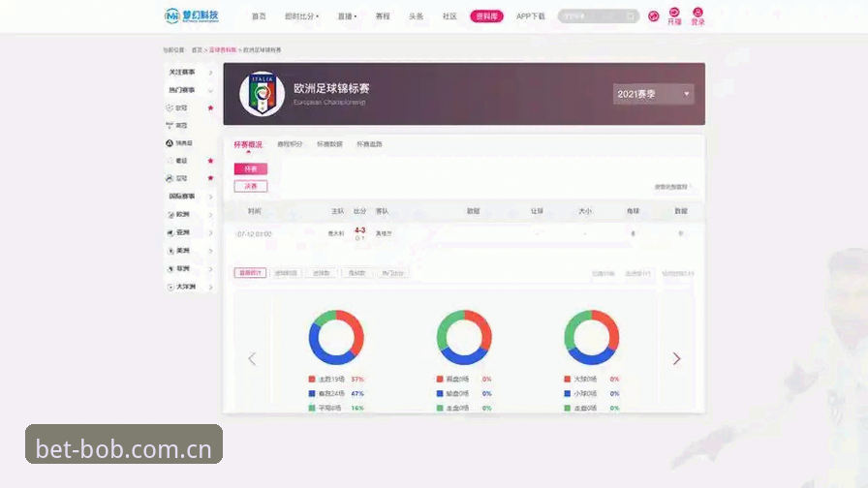The width and height of the screenshot is (868, 488).
Task: Select the 角球数 statistics filter
Action: pyautogui.click(x=356, y=273)
